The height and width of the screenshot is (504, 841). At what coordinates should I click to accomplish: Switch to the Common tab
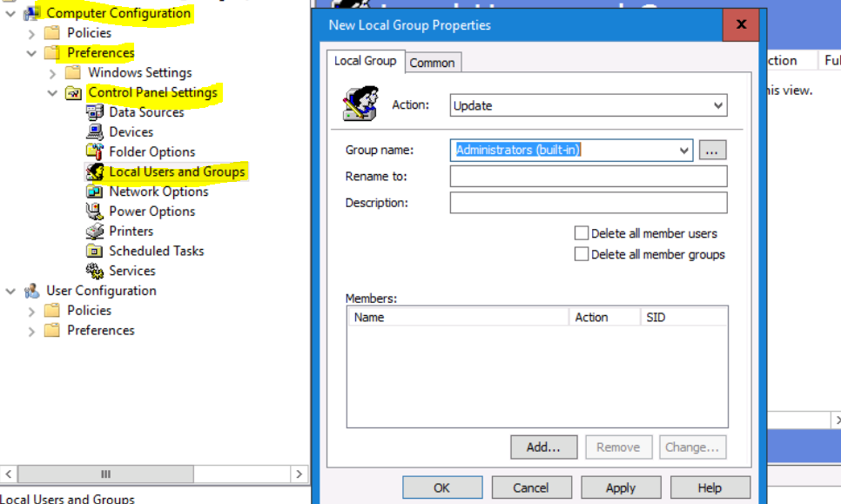tap(433, 62)
